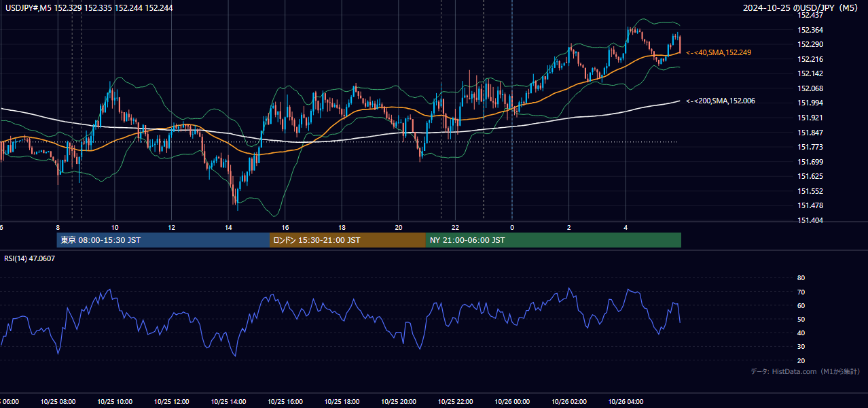Click price level 151.552 on the axis
Image resolution: width=868 pixels, height=408 pixels.
click(810, 191)
